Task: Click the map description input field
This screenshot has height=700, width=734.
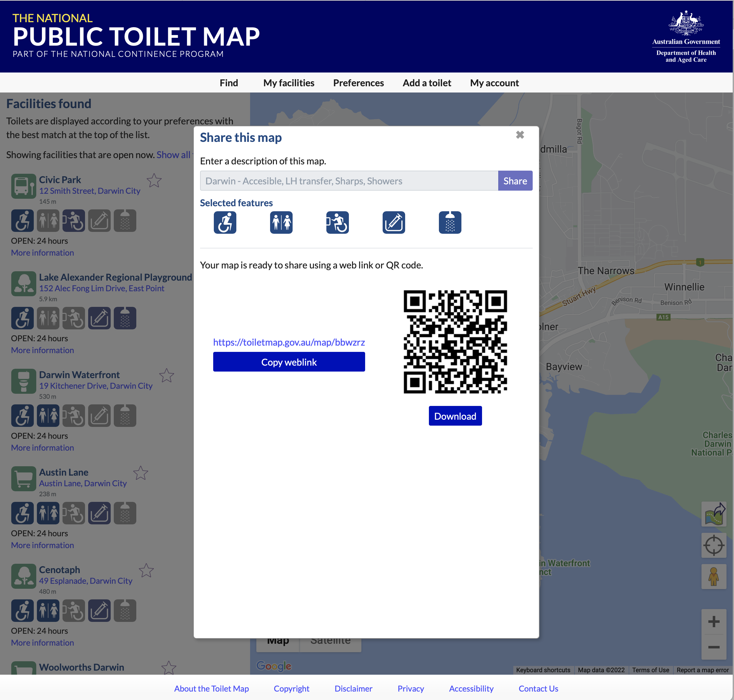Action: click(x=349, y=181)
